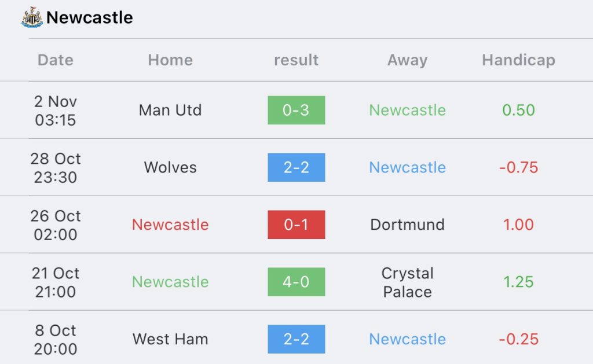
Task: Click the West Ham team name
Action: 170,339
